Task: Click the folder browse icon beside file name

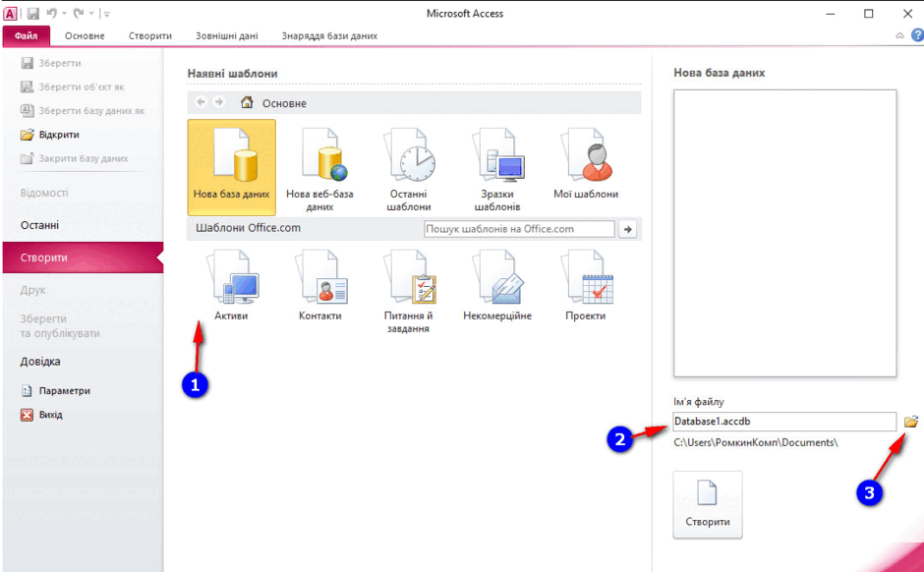Action: coord(911,422)
